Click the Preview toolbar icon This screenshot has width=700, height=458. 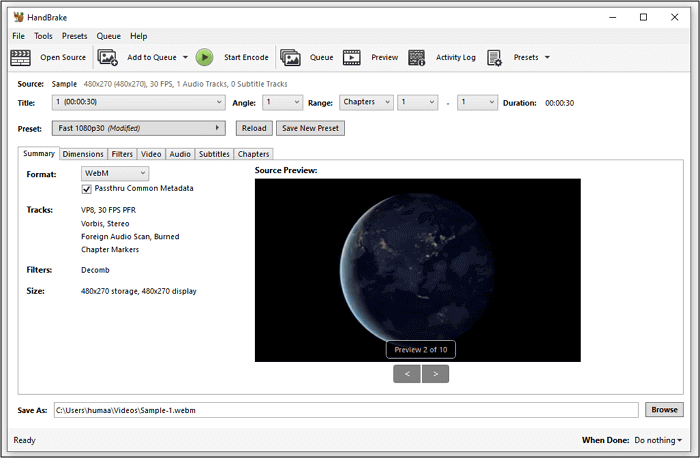point(352,58)
